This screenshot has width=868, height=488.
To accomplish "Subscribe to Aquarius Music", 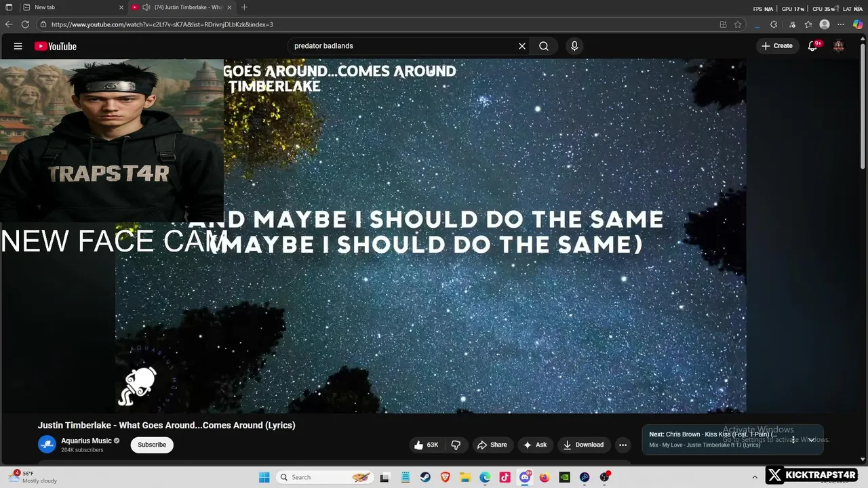I will coord(152,445).
